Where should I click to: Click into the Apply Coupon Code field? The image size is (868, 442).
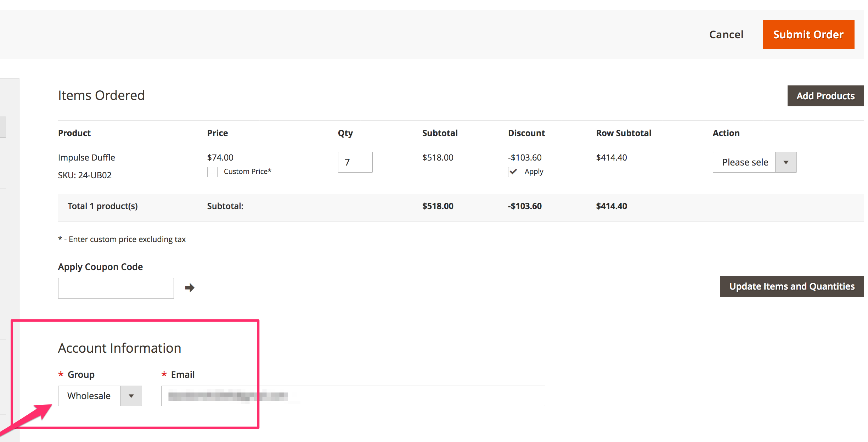click(x=116, y=288)
